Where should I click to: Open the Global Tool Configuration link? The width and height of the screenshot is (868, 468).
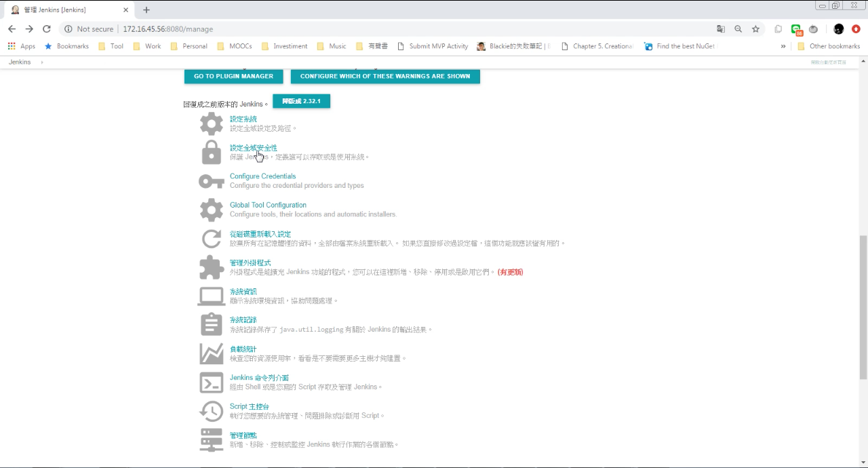[268, 205]
